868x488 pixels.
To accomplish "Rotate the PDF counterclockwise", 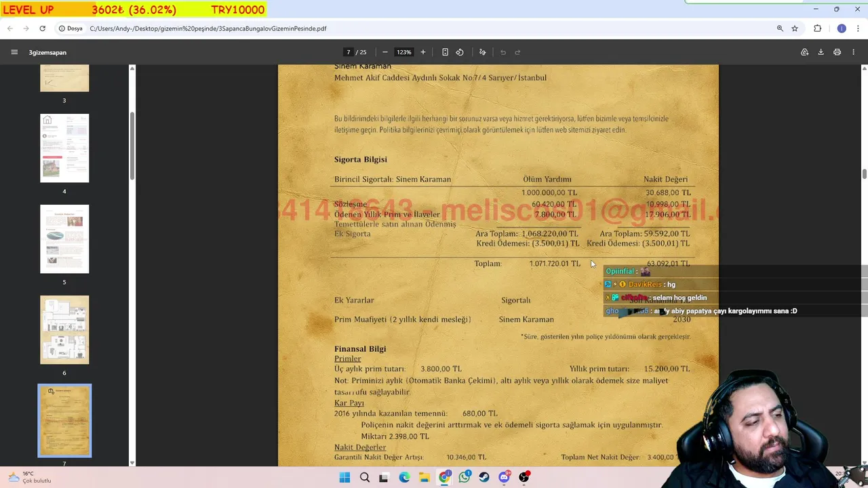I will click(460, 52).
